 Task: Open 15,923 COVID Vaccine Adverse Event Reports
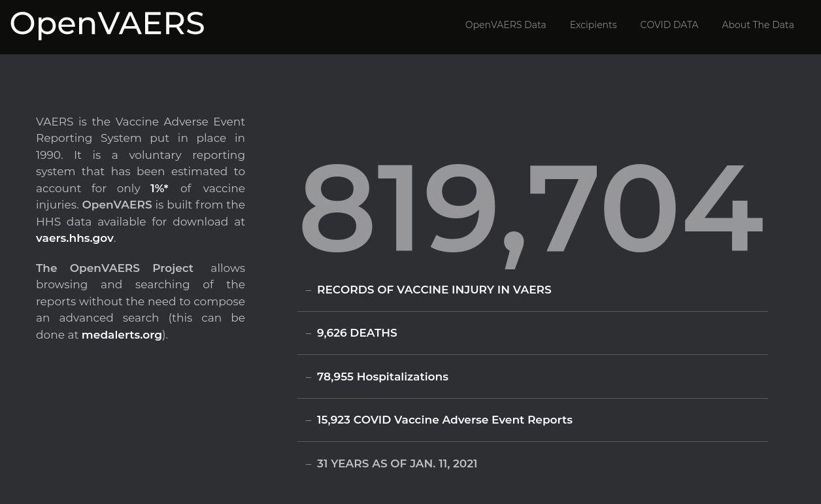[444, 420]
